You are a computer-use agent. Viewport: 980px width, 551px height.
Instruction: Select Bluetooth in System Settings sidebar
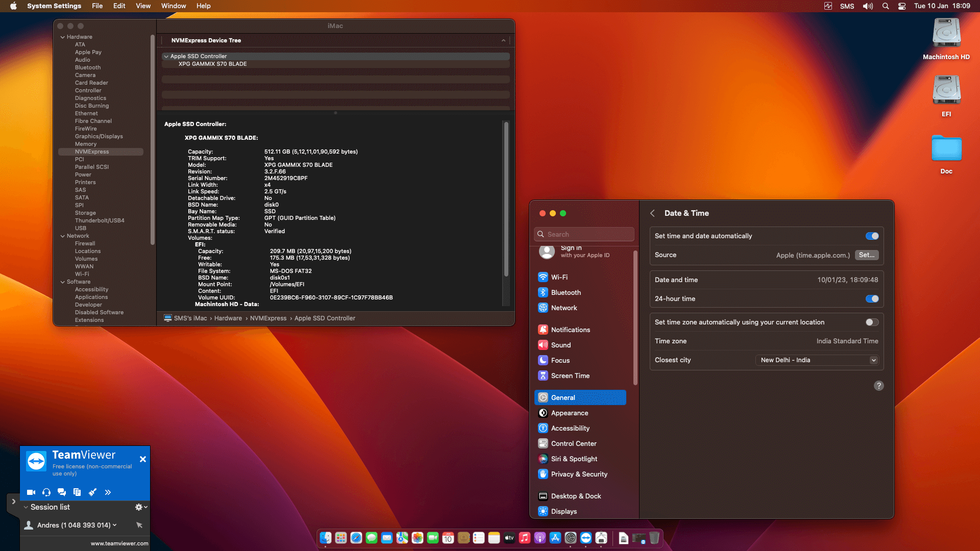(566, 292)
